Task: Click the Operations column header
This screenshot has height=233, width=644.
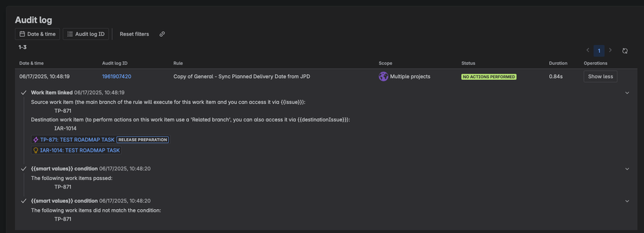Action: pyautogui.click(x=596, y=63)
